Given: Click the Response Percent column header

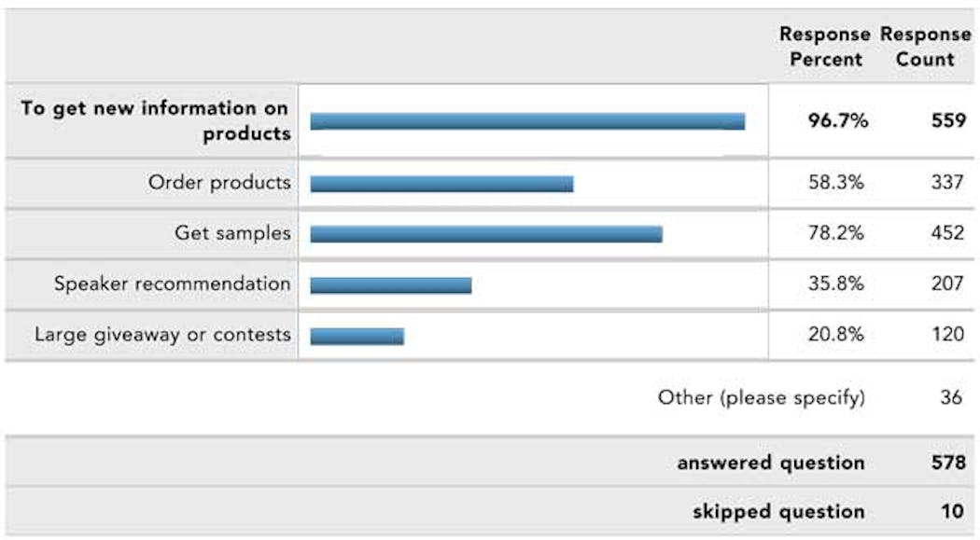Looking at the screenshot, I should pos(824,47).
